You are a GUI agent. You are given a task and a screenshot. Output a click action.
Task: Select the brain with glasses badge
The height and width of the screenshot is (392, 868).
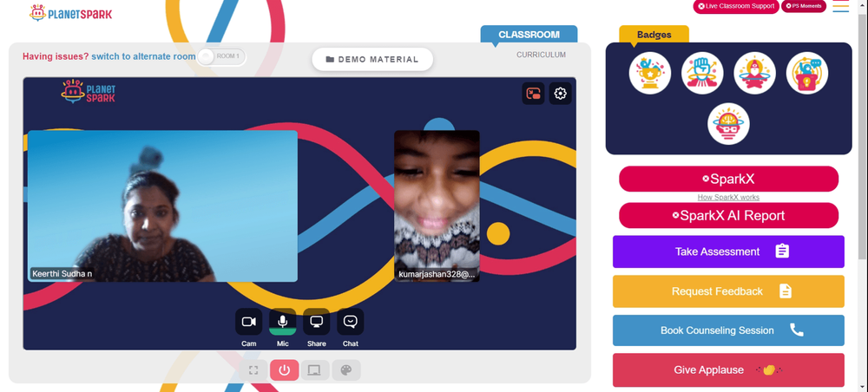pyautogui.click(x=728, y=124)
